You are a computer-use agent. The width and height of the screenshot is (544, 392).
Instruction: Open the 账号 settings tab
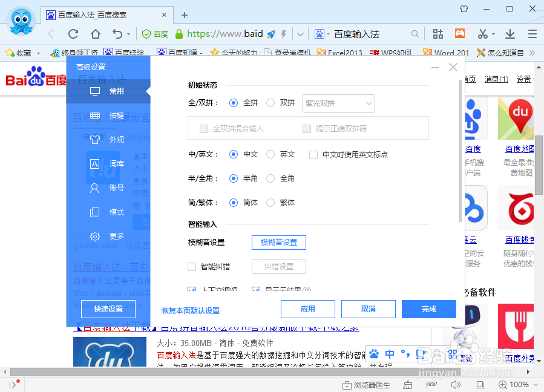click(x=108, y=188)
